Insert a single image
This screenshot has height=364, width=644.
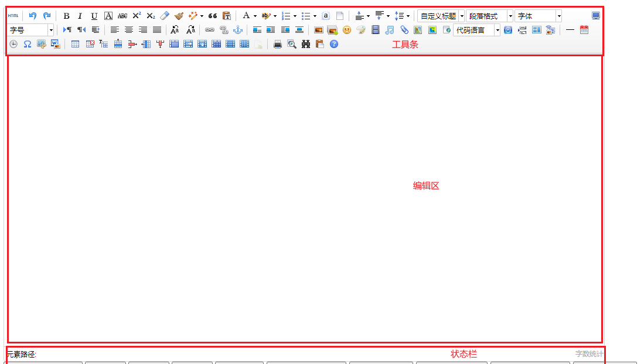point(318,30)
